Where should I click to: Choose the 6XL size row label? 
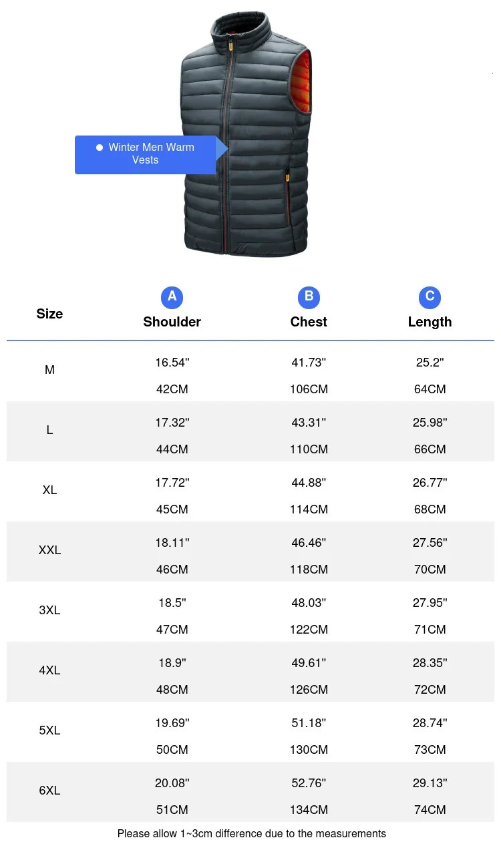pos(49,791)
